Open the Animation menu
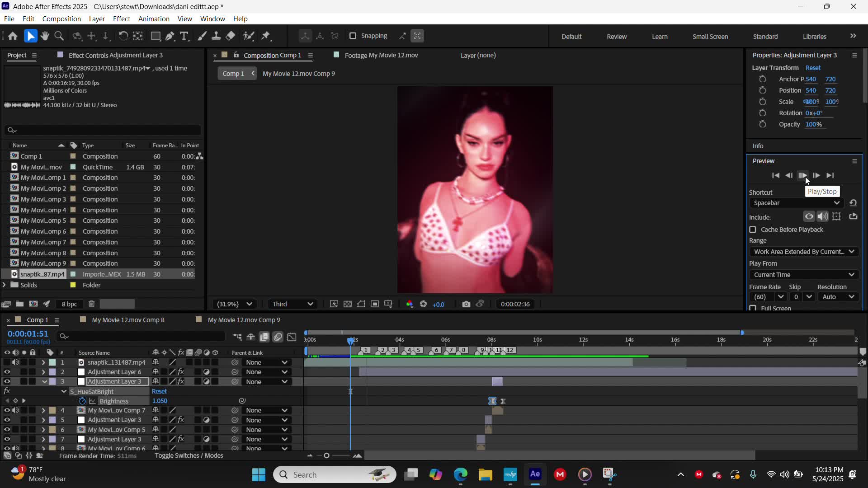This screenshot has width=868, height=488. (154, 19)
